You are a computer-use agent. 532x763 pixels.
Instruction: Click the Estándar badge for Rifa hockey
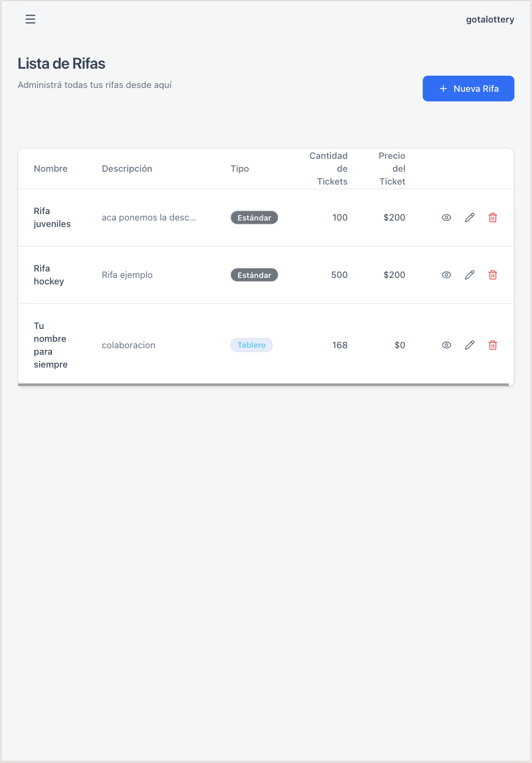(x=254, y=275)
